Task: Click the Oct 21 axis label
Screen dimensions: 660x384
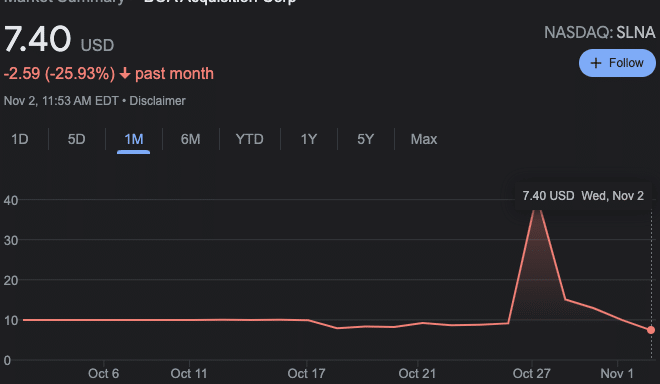Action: click(417, 373)
